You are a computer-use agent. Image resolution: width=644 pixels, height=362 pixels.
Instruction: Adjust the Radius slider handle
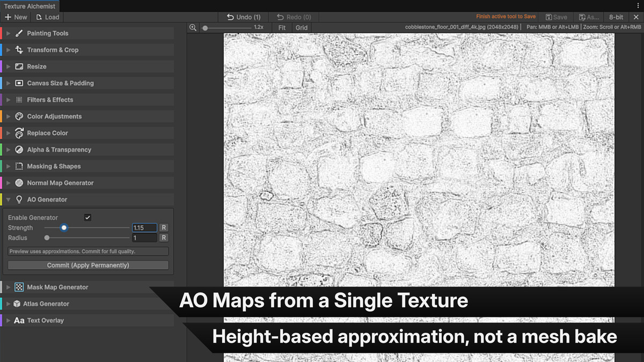coord(47,238)
